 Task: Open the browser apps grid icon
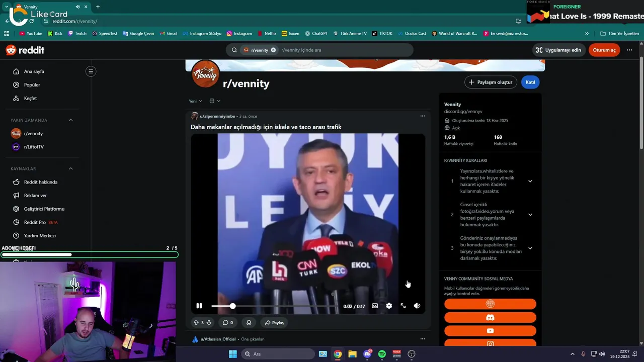[x=7, y=34]
